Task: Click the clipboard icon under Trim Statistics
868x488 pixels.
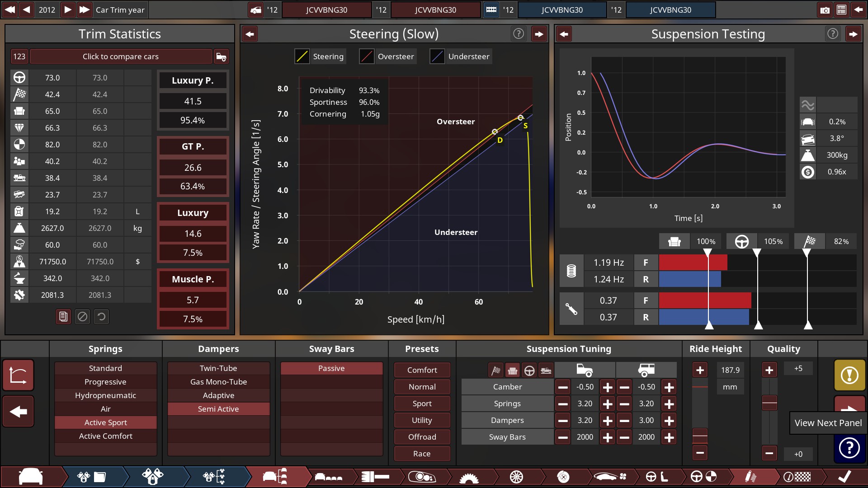Action: tap(63, 317)
